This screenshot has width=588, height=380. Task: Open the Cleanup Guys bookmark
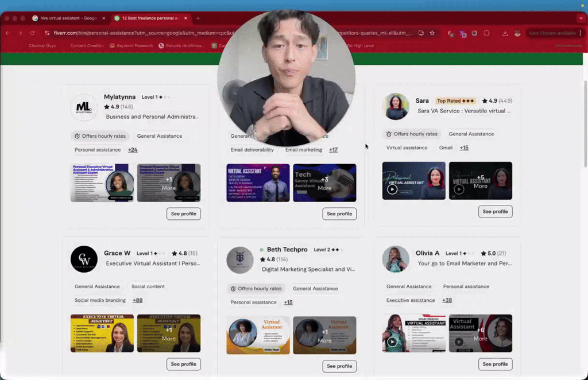pos(42,46)
